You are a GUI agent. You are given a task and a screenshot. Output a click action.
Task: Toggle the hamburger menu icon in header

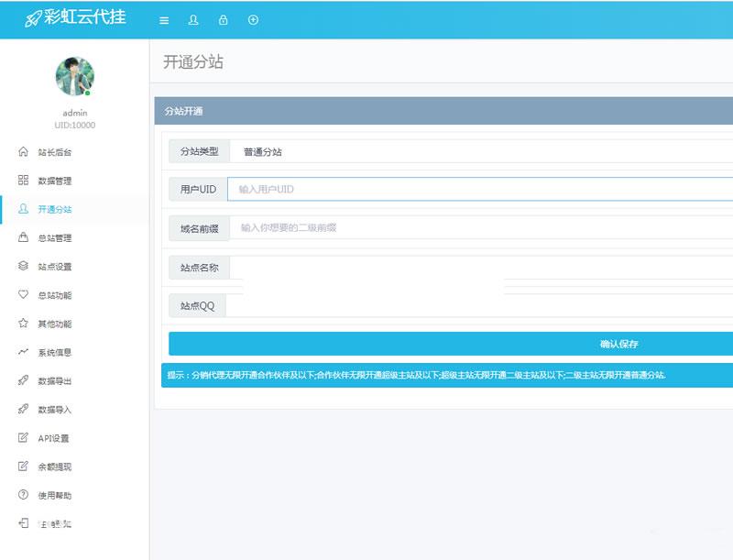tap(164, 20)
